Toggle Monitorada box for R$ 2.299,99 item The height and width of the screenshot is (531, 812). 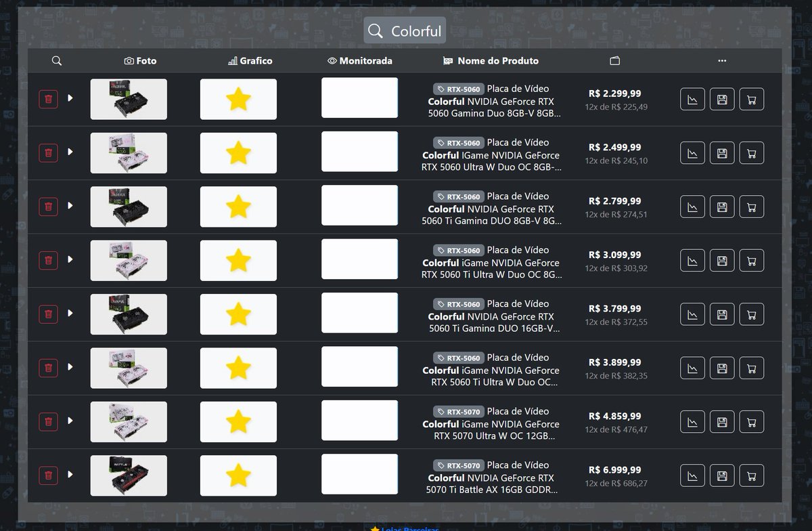tap(359, 98)
